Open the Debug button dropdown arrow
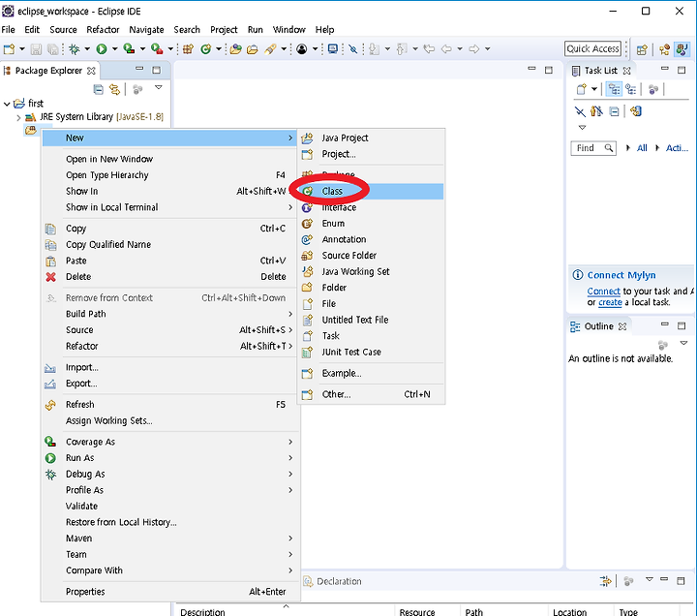The height and width of the screenshot is (616, 697). 87,49
